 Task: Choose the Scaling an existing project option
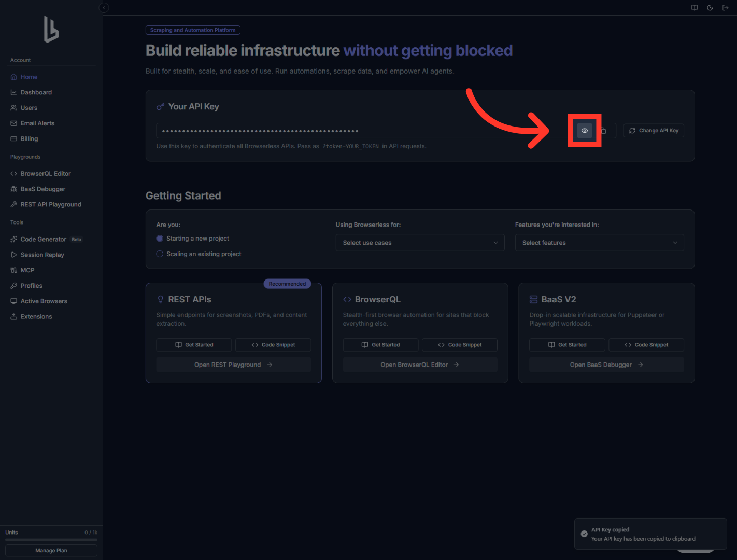[x=199, y=254]
